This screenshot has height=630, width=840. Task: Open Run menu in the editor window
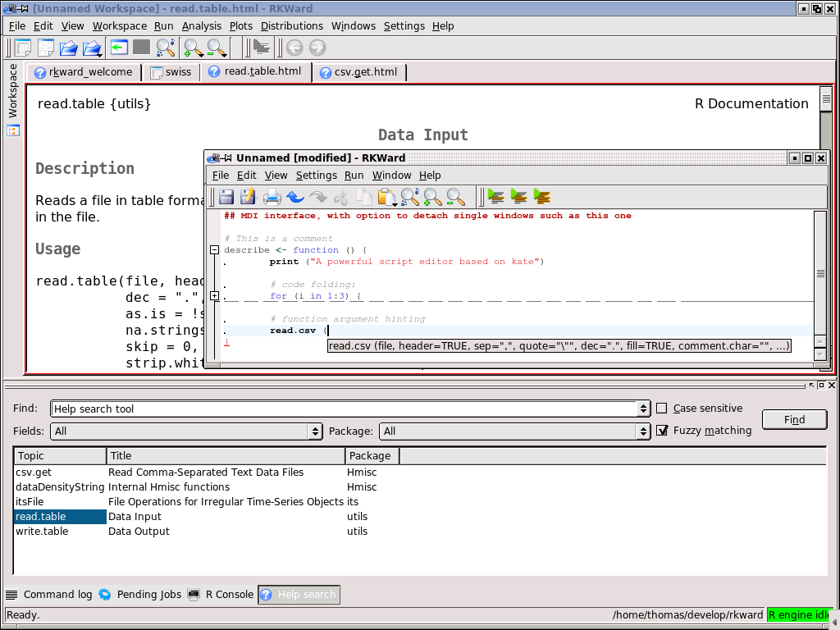click(x=354, y=176)
